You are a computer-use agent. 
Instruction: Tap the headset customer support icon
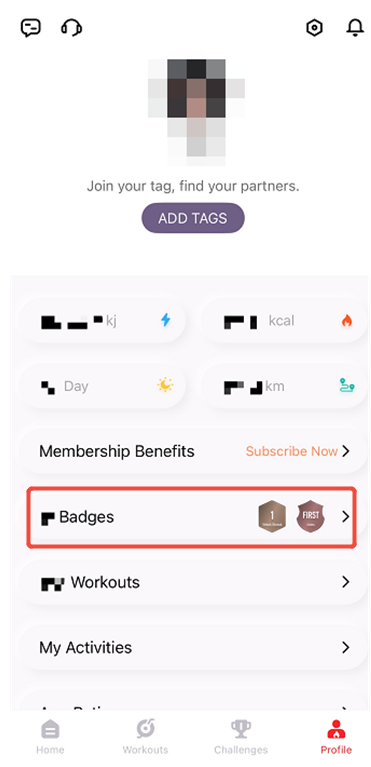pos(71,27)
